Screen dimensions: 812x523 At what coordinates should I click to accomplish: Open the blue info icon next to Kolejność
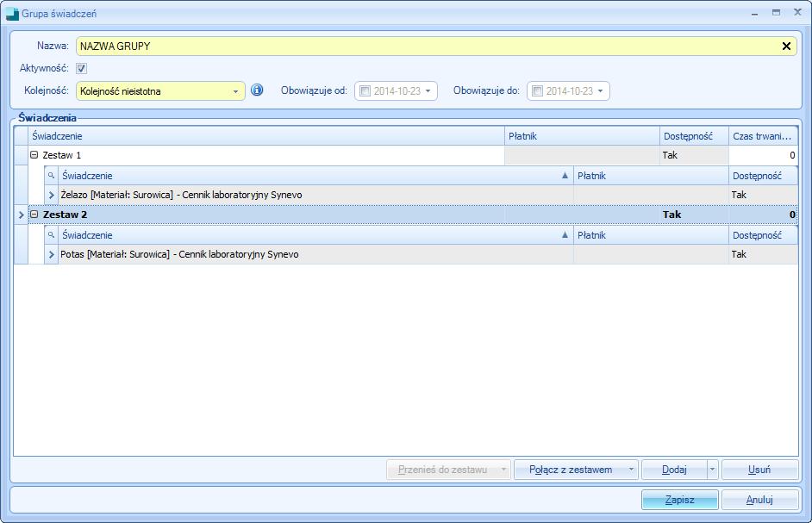tap(257, 90)
